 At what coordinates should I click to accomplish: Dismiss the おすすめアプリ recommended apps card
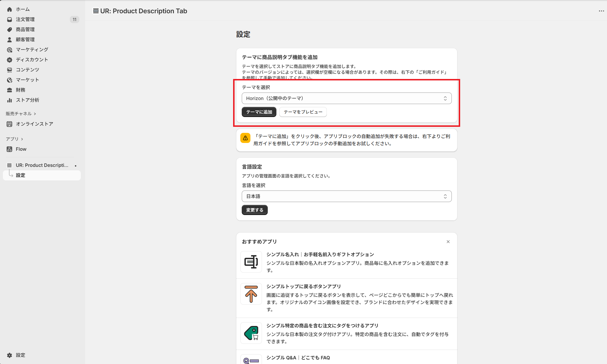click(x=448, y=242)
